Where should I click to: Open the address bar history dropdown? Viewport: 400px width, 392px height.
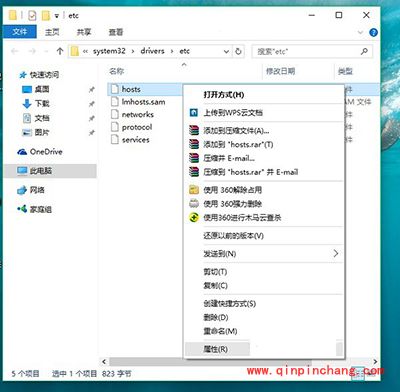226,52
